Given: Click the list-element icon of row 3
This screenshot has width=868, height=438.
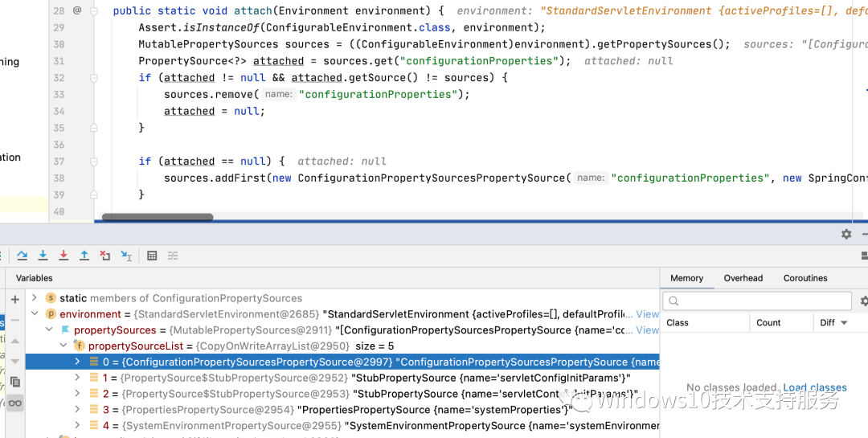Looking at the screenshot, I should (93, 410).
